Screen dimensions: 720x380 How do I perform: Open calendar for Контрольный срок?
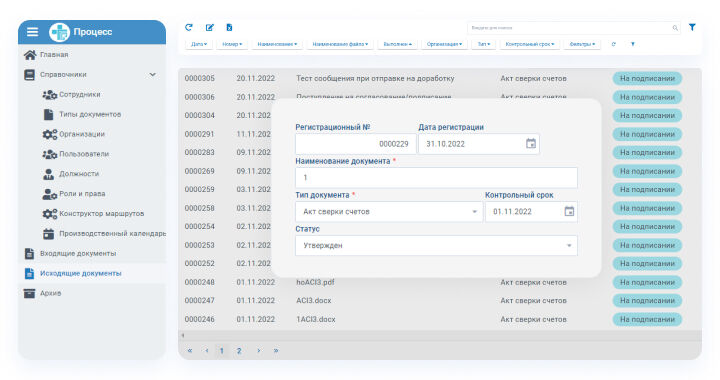569,212
